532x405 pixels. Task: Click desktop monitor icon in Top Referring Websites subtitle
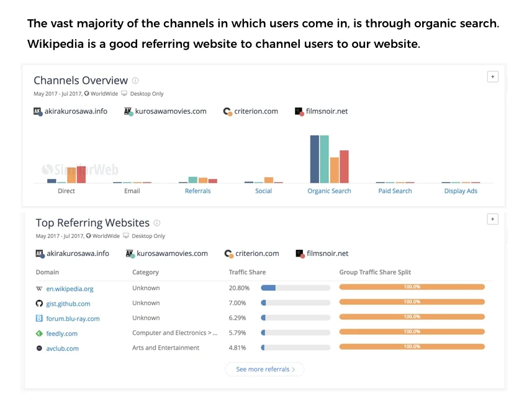pyautogui.click(x=126, y=235)
